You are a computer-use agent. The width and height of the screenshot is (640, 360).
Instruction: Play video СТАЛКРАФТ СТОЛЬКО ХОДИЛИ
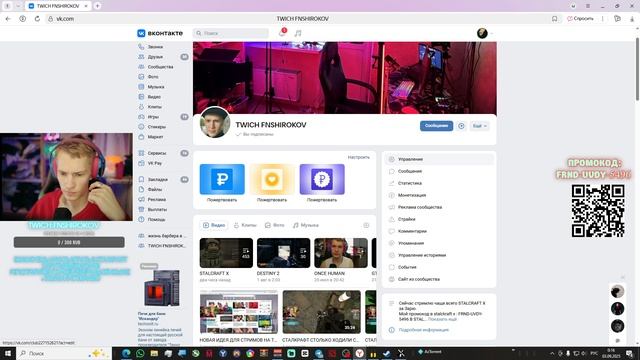tap(322, 312)
